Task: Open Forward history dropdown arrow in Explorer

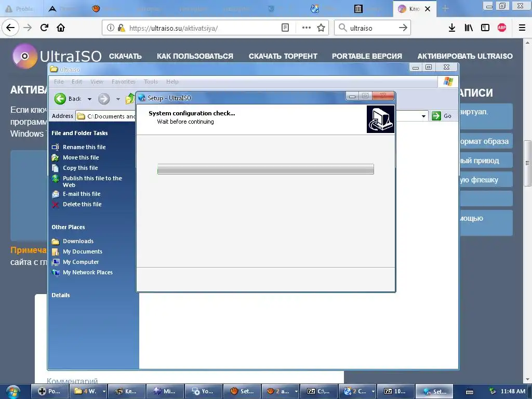Action: (x=118, y=99)
